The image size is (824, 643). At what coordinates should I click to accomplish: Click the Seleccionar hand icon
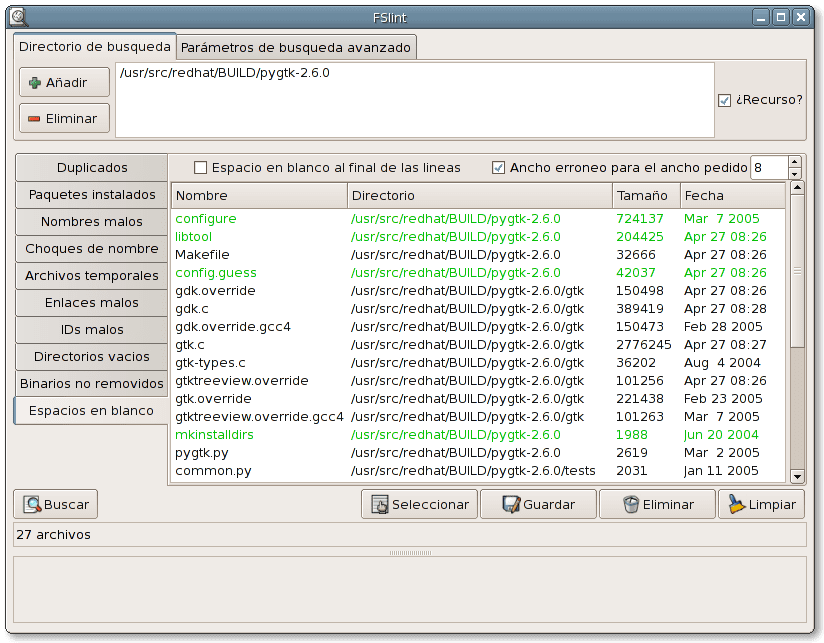[x=380, y=505]
